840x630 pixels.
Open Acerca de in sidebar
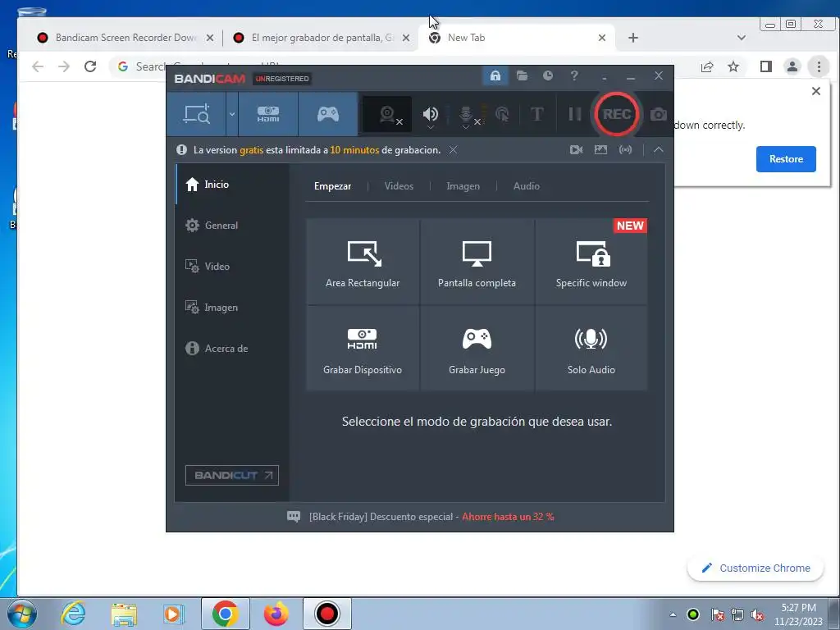(232, 348)
